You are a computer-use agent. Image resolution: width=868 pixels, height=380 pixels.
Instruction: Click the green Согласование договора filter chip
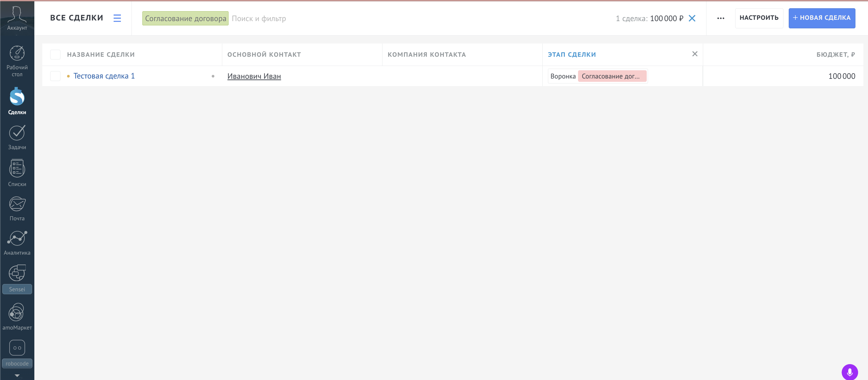[x=185, y=18]
